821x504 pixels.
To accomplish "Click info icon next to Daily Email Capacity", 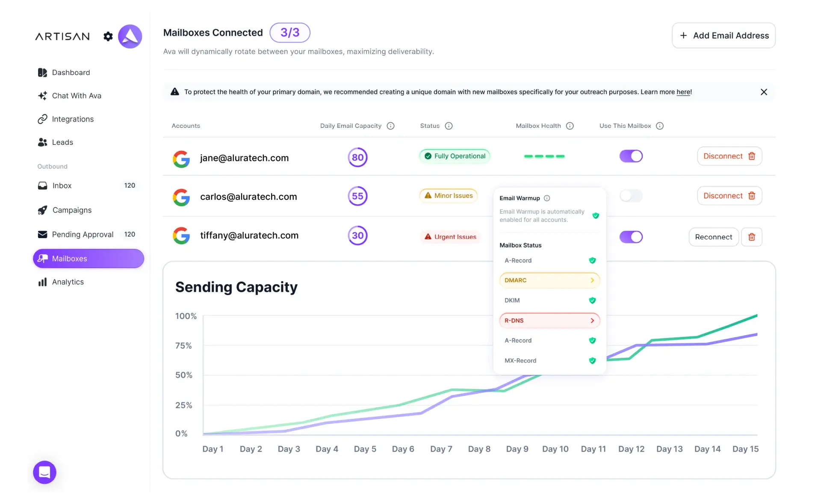I will 390,126.
